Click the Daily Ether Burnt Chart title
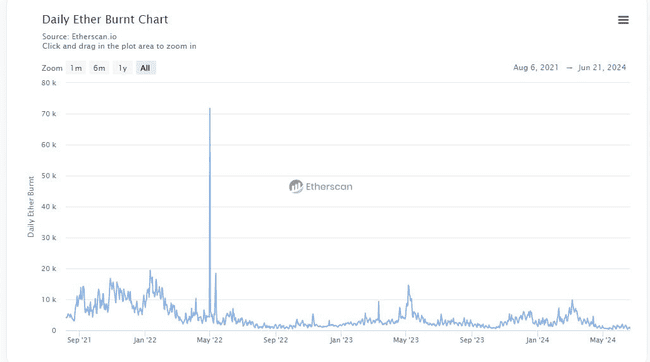The width and height of the screenshot is (650, 362). pyautogui.click(x=105, y=19)
